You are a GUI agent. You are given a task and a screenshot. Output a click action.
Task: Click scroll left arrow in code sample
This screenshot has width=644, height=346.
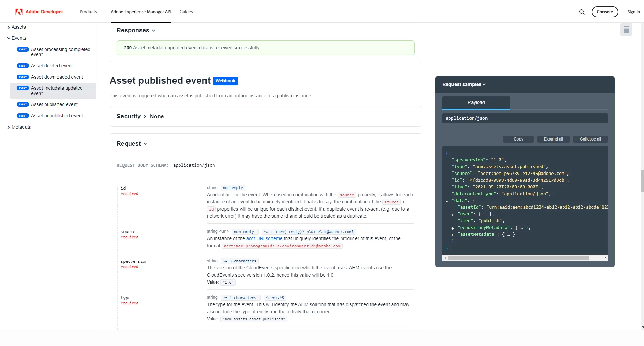tap(445, 258)
